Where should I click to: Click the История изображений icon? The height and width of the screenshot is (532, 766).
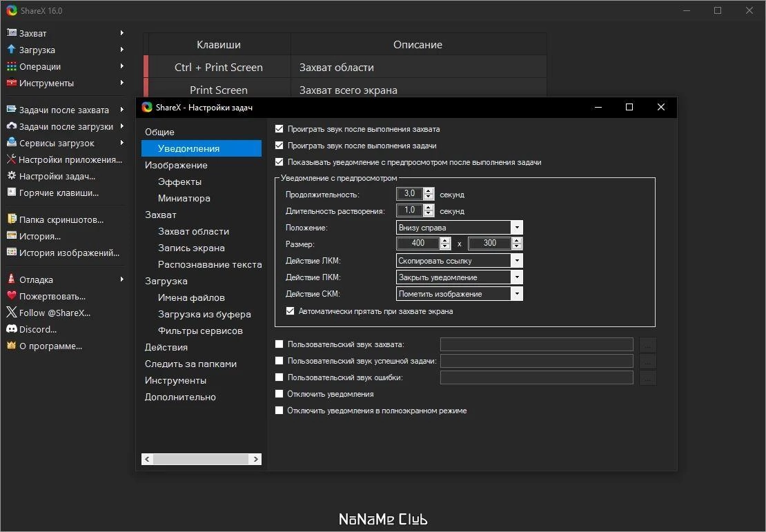12,253
